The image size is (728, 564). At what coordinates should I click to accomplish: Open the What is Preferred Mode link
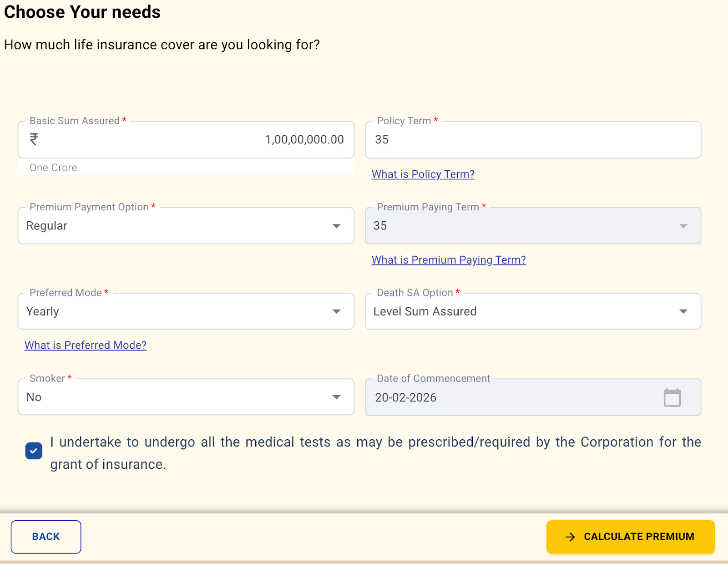click(x=85, y=345)
